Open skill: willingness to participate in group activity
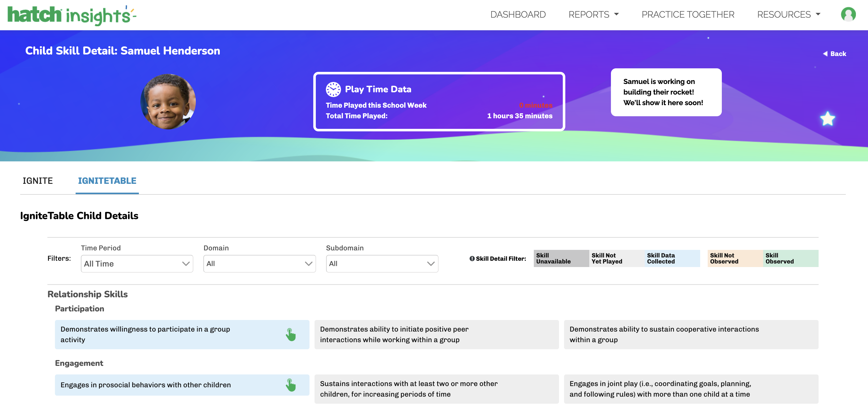 click(x=182, y=334)
